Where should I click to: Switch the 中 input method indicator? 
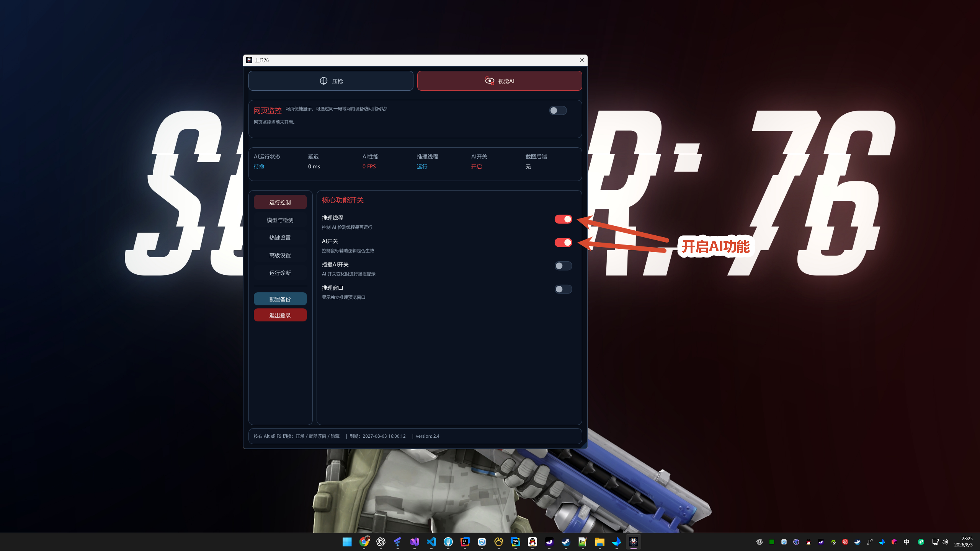click(x=906, y=542)
